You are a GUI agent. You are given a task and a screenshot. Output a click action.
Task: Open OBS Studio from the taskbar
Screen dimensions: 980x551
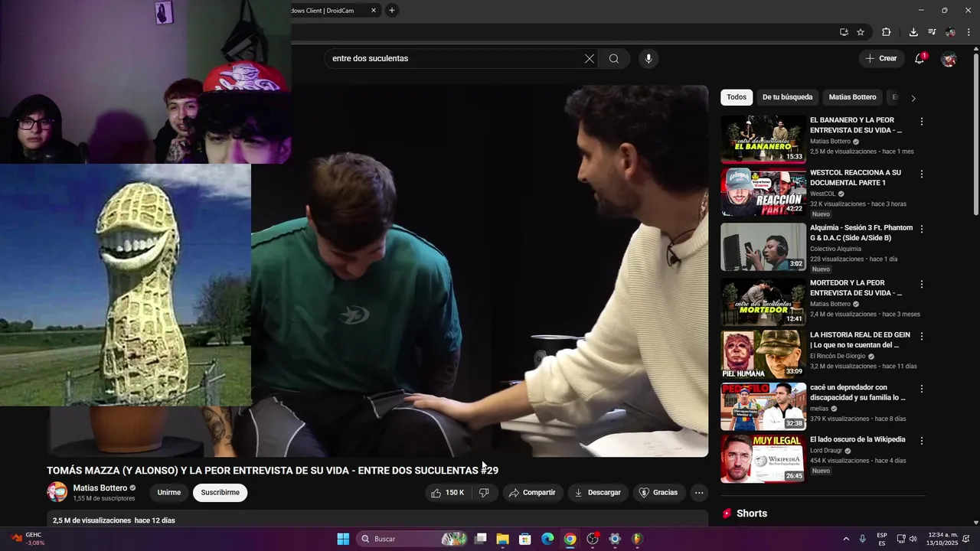coord(593,539)
